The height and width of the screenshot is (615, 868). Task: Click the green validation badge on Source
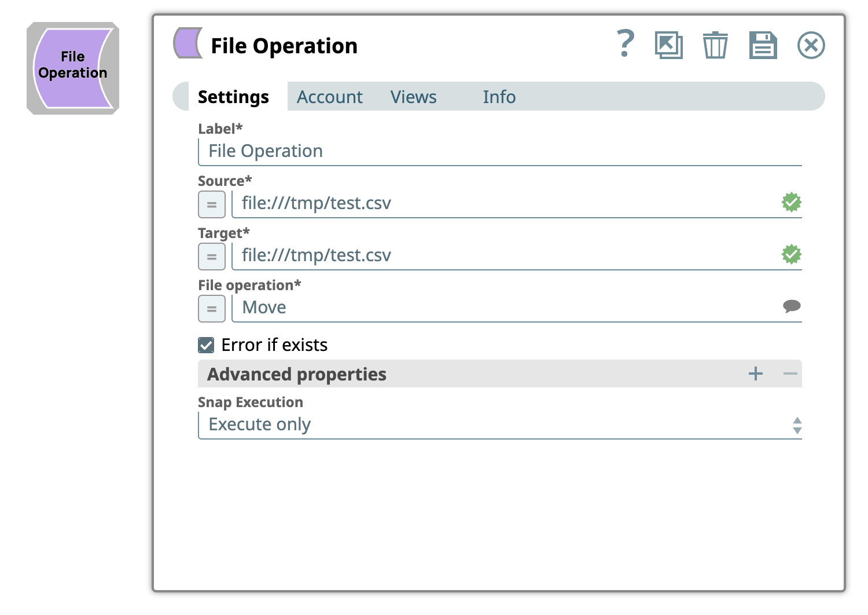791,203
